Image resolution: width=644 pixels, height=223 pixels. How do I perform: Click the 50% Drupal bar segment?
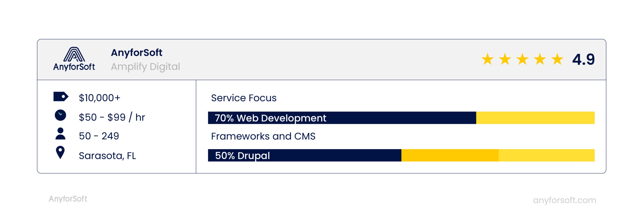(x=304, y=155)
